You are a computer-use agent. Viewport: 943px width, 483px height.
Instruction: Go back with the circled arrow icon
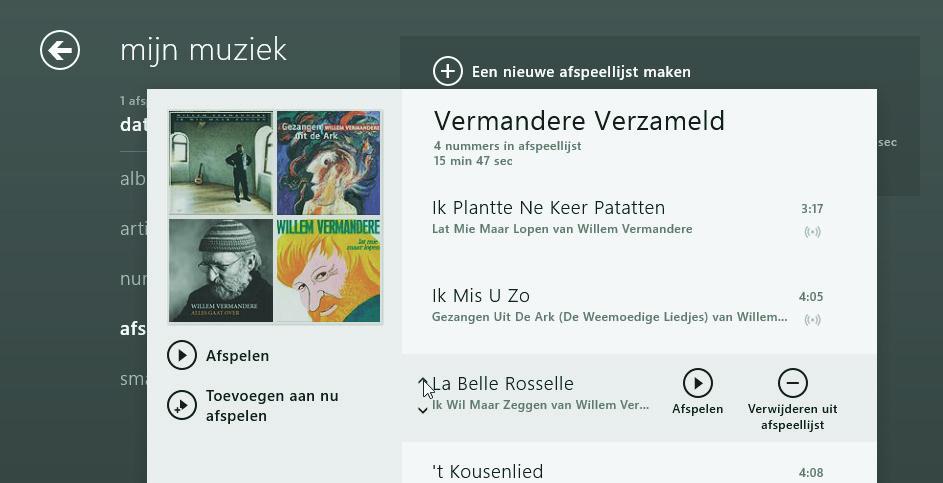pyautogui.click(x=60, y=50)
